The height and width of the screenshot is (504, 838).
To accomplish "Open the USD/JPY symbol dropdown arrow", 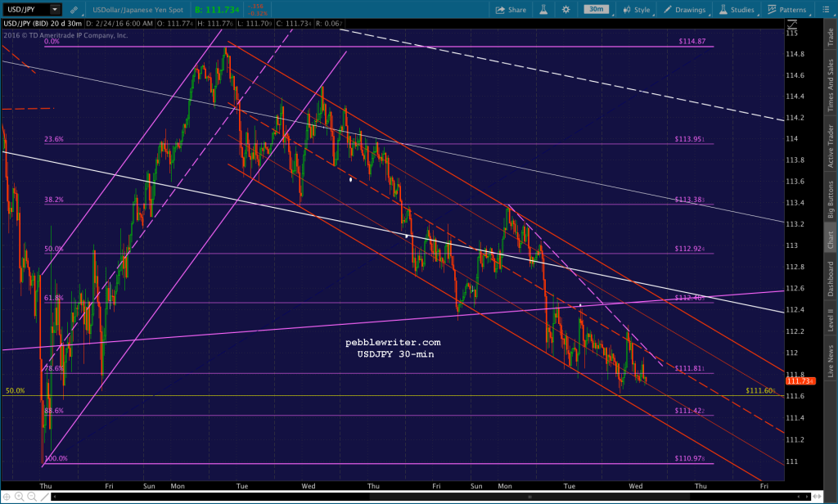I will pos(55,9).
